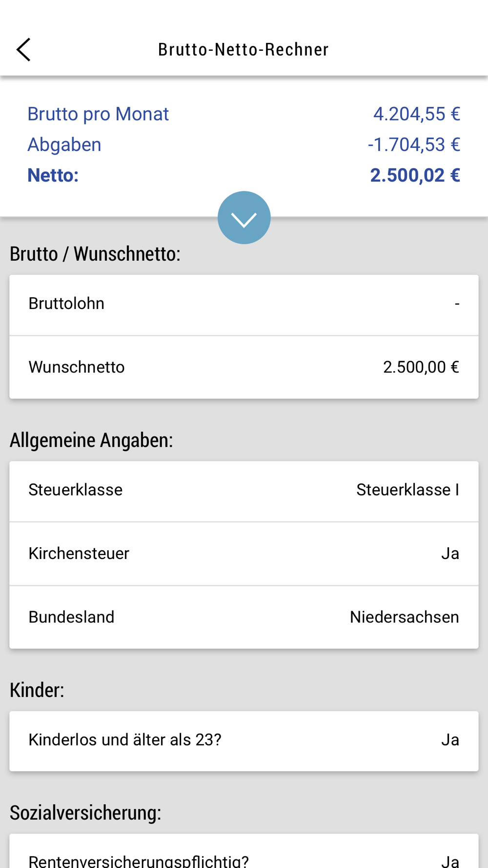Tap the 4.204,55 € gross amount
The image size is (488, 868).
(x=417, y=114)
